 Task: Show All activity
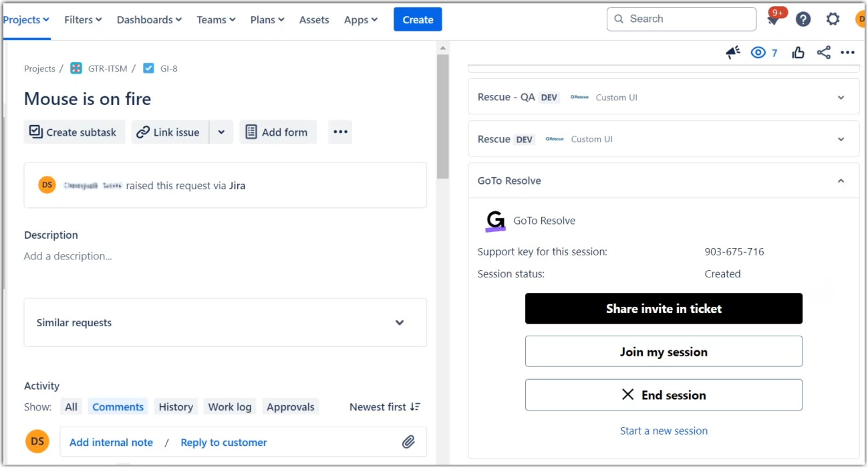click(x=71, y=406)
